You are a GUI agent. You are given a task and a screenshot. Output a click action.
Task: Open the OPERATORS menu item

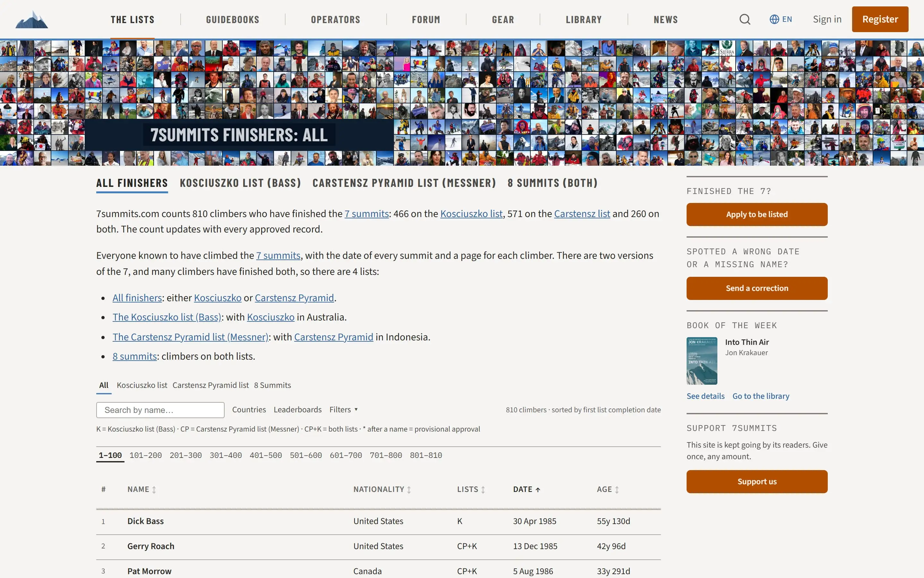(x=336, y=20)
